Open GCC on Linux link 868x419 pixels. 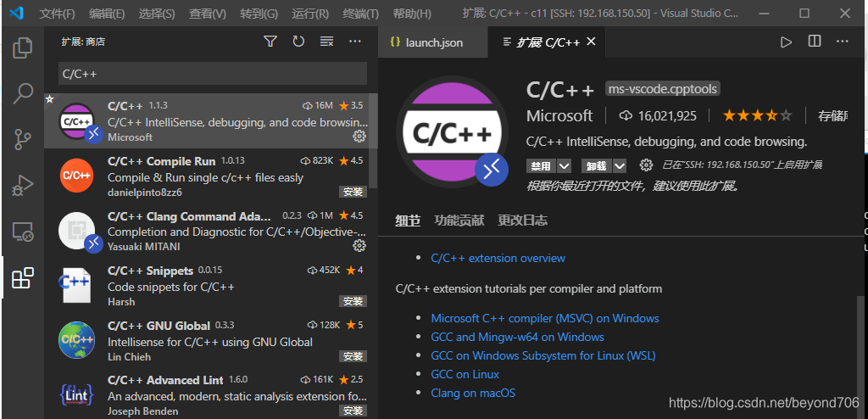(465, 374)
